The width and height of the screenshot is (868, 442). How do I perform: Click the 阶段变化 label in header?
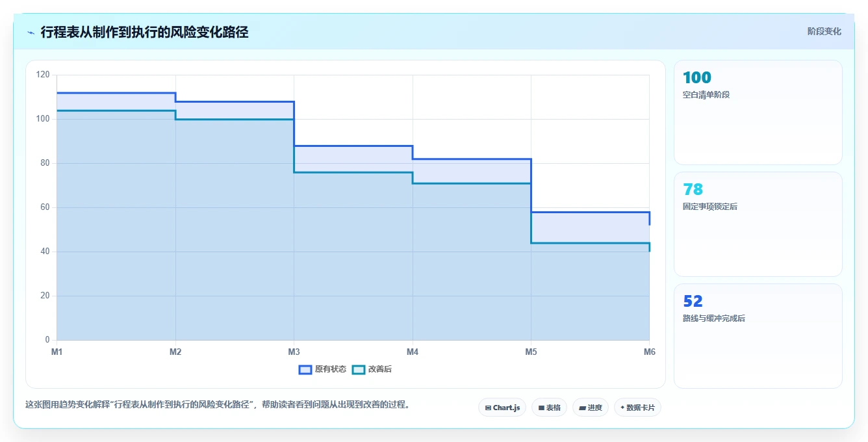pyautogui.click(x=824, y=31)
